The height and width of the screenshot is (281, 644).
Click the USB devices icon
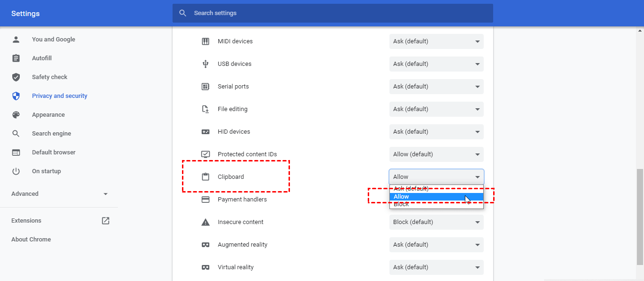[x=206, y=64]
